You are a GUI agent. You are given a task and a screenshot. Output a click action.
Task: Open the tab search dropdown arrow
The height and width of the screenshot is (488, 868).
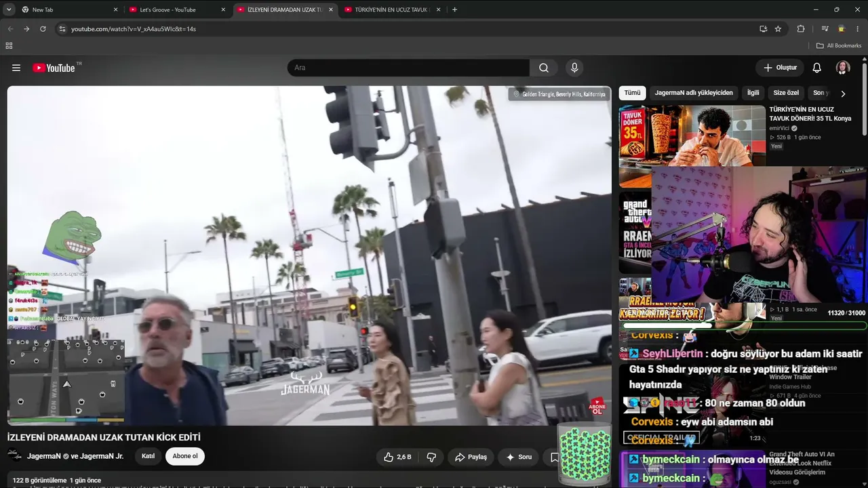pos(9,9)
